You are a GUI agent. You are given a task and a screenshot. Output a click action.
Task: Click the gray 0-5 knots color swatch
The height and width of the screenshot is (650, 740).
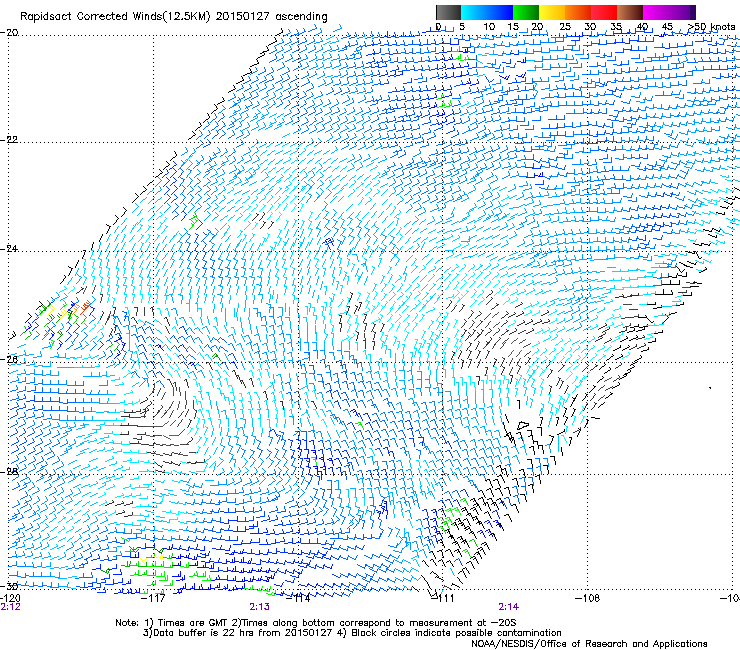[x=448, y=12]
